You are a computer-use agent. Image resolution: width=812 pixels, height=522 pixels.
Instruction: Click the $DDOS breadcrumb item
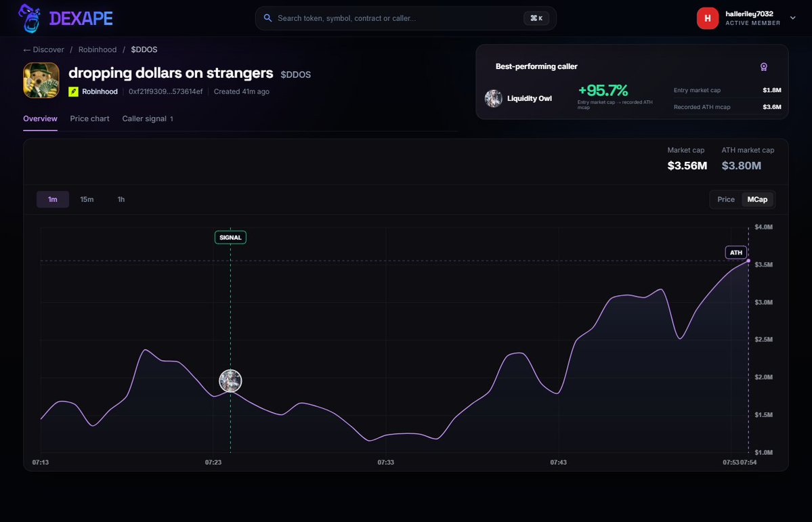coord(144,49)
